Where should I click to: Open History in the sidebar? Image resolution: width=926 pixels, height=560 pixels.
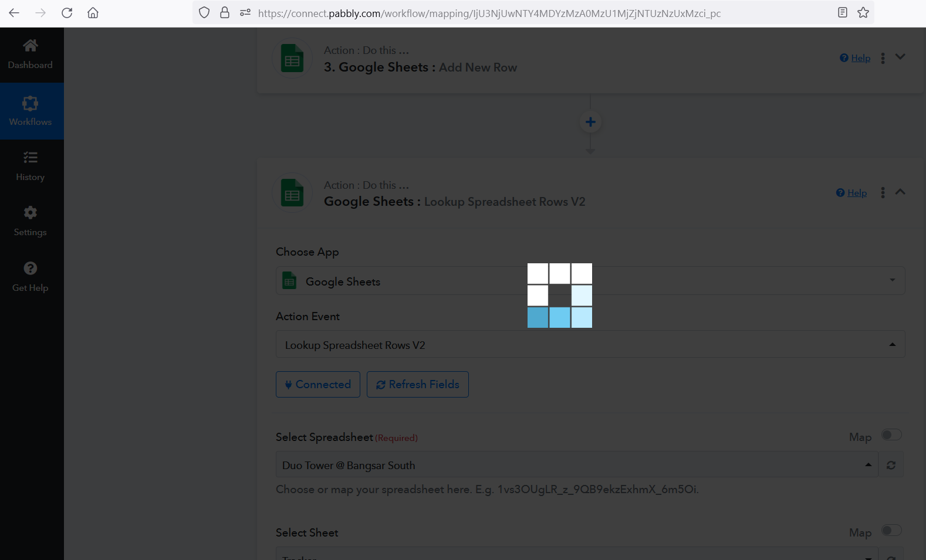coord(31,167)
